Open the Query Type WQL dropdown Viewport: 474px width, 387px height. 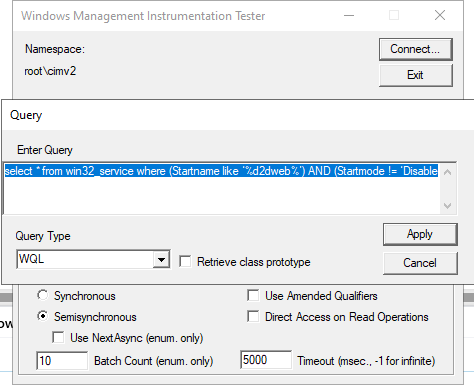[161, 259]
